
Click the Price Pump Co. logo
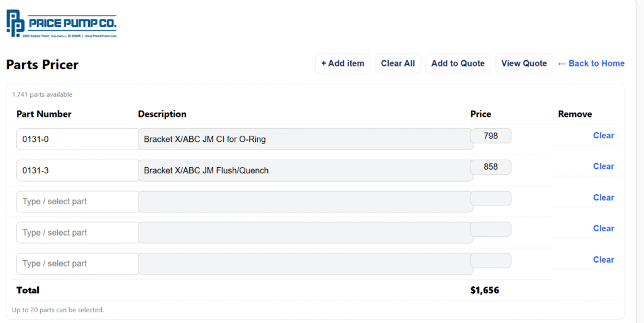point(61,25)
